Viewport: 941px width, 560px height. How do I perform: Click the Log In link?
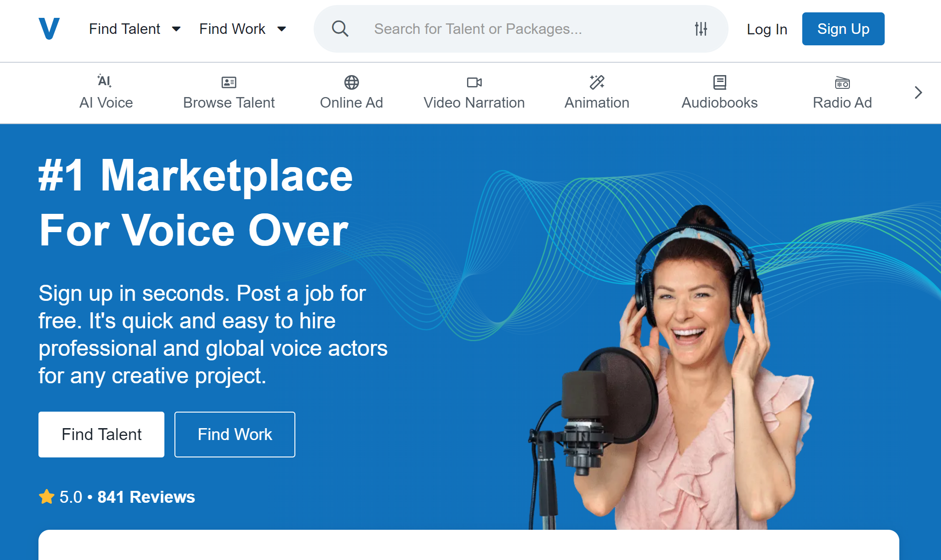767,29
